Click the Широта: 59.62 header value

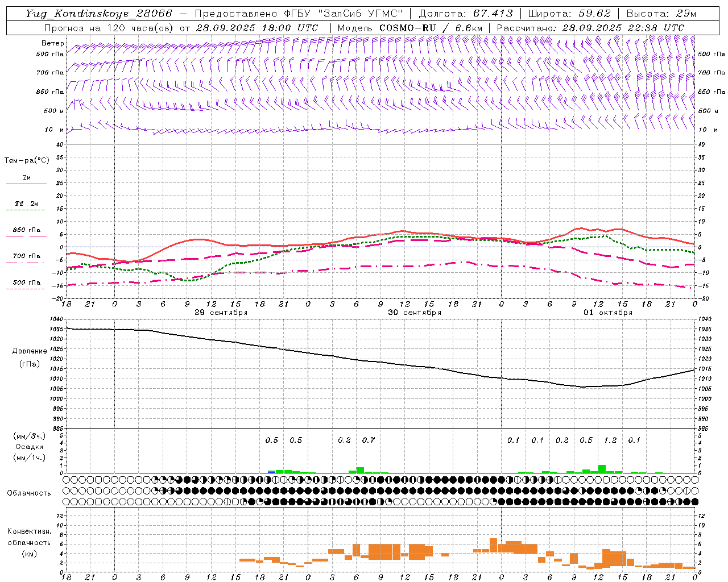569,14
